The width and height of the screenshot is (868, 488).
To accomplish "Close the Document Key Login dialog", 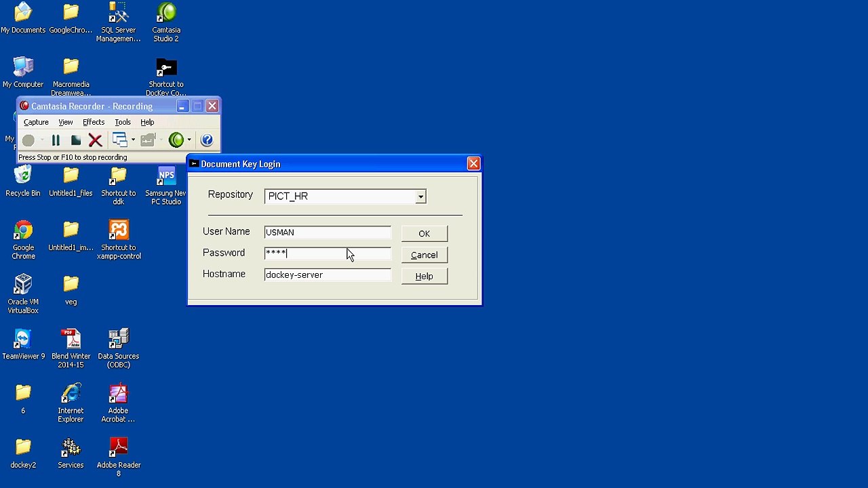I will [473, 164].
